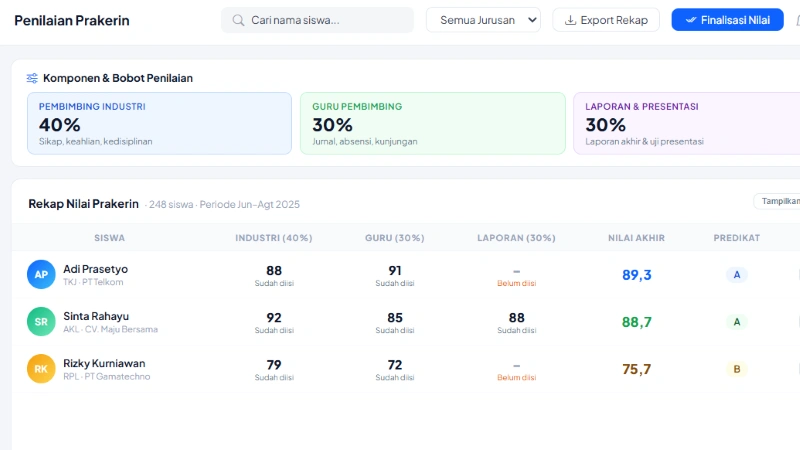Click the B grade badge for Rizky Kurniawan
800x450 pixels.
tap(737, 369)
